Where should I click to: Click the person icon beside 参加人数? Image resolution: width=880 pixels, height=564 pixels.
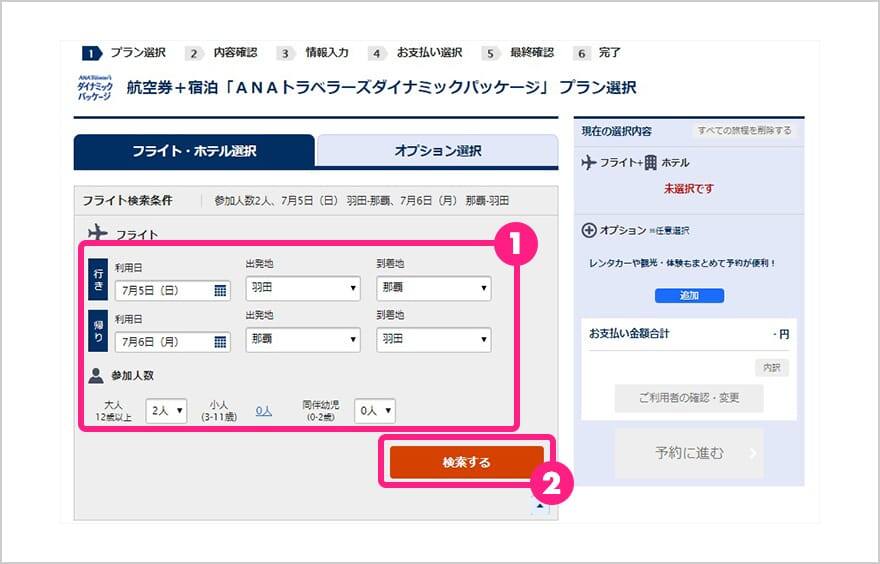pos(96,375)
